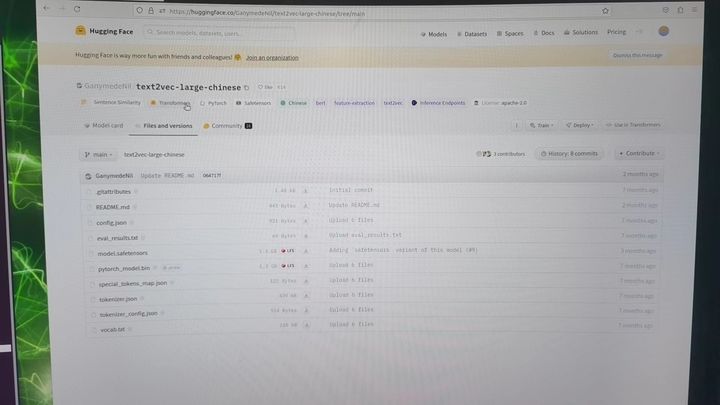
Task: Download the pytorch_model.bin file
Action: click(306, 266)
